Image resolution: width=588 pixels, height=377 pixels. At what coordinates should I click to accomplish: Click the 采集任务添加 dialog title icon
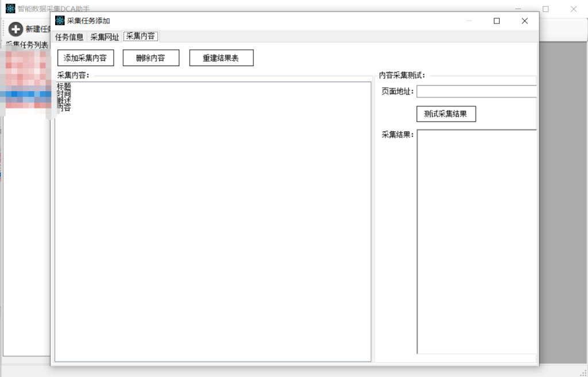tap(60, 21)
